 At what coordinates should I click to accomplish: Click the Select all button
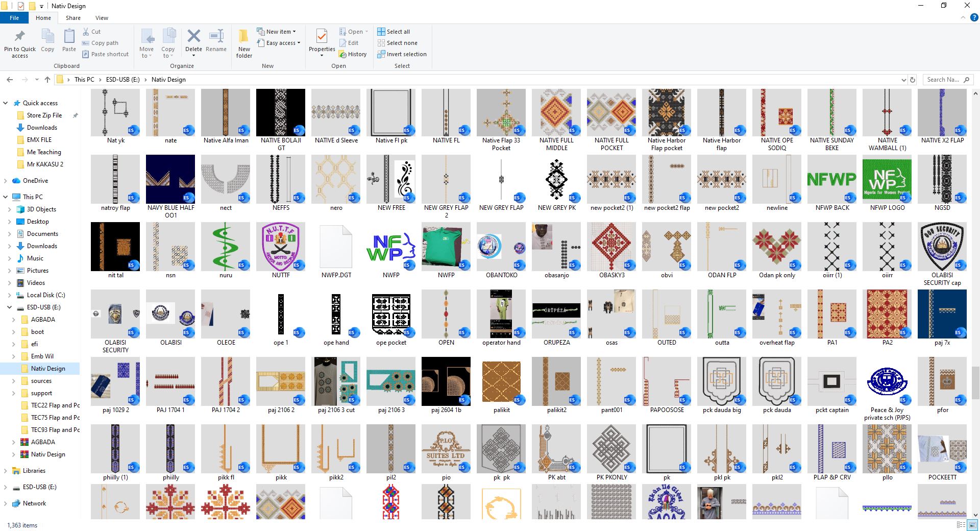pyautogui.click(x=394, y=32)
